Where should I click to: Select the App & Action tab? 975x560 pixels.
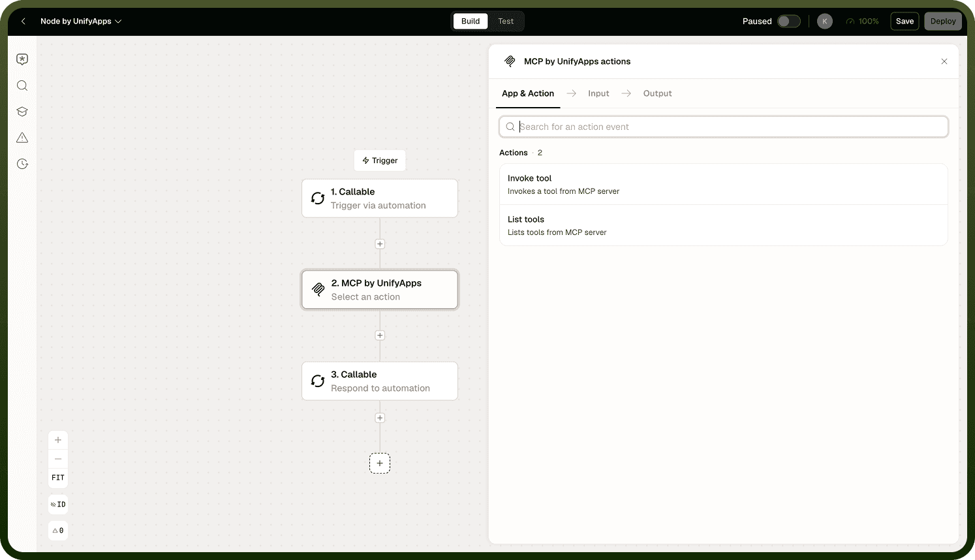point(528,93)
